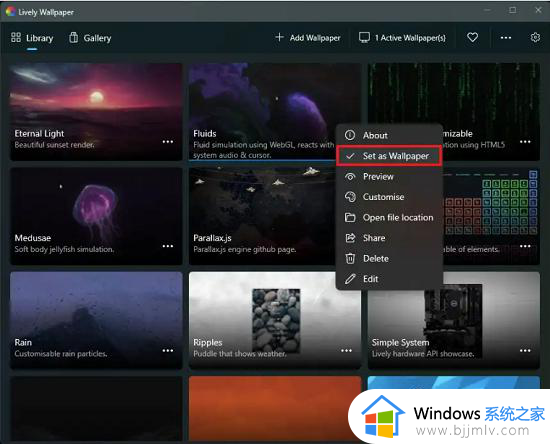Open the Rain card options ellipsis
The height and width of the screenshot is (444, 550).
tap(168, 350)
